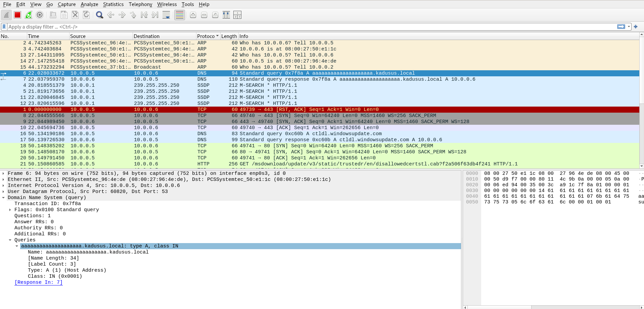Viewport: 644px width, 309px height.
Task: Follow the Response In: 7 link
Action: click(x=39, y=282)
